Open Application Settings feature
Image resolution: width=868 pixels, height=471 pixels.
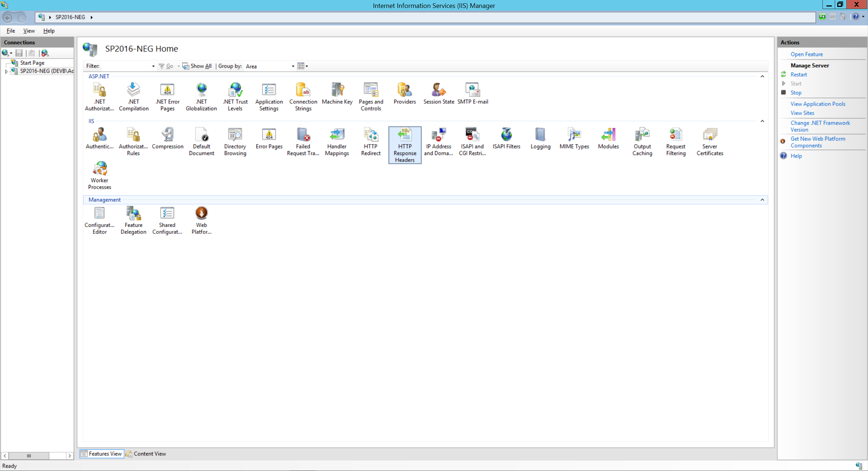click(x=269, y=97)
